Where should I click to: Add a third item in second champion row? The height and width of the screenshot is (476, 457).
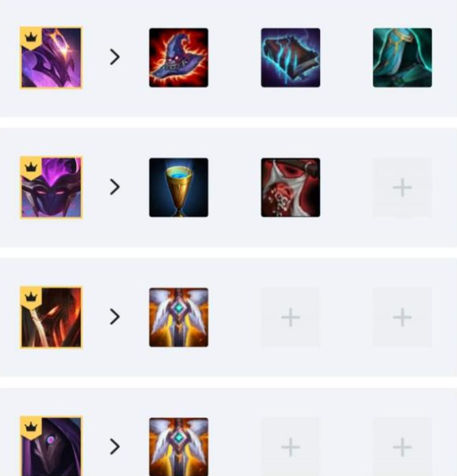click(x=402, y=187)
